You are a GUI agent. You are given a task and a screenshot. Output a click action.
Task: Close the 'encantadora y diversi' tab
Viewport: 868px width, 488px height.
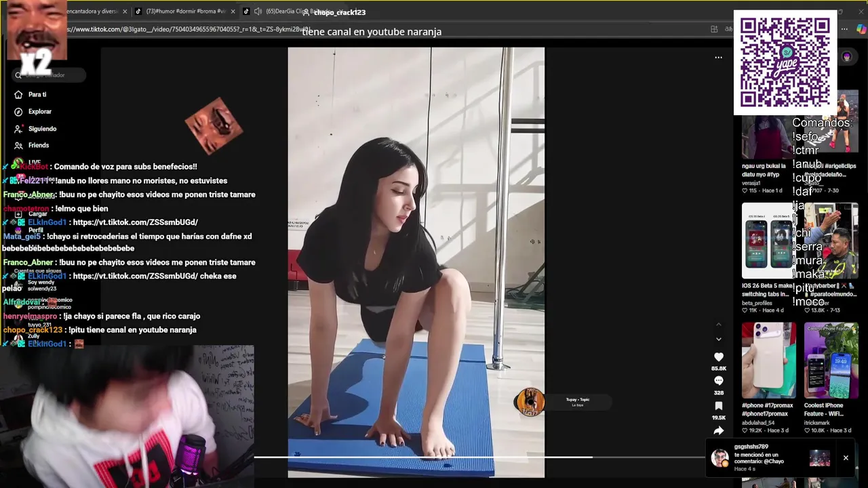(x=125, y=12)
